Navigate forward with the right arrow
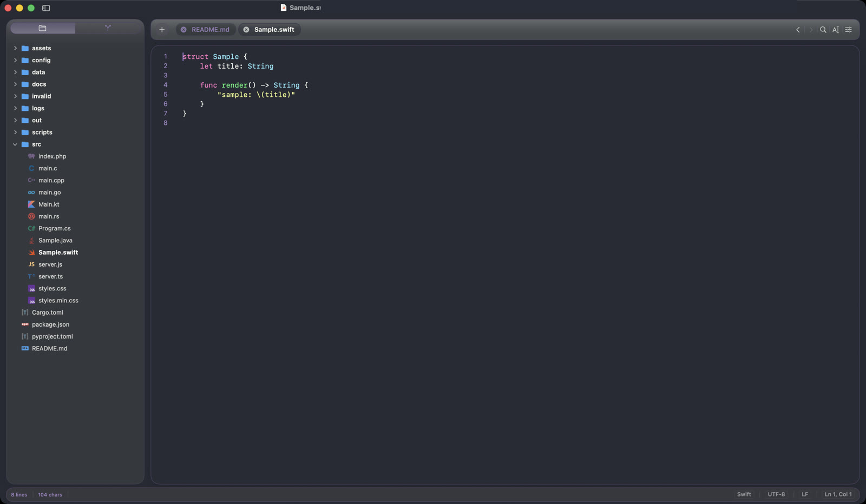This screenshot has width=866, height=504. point(810,30)
